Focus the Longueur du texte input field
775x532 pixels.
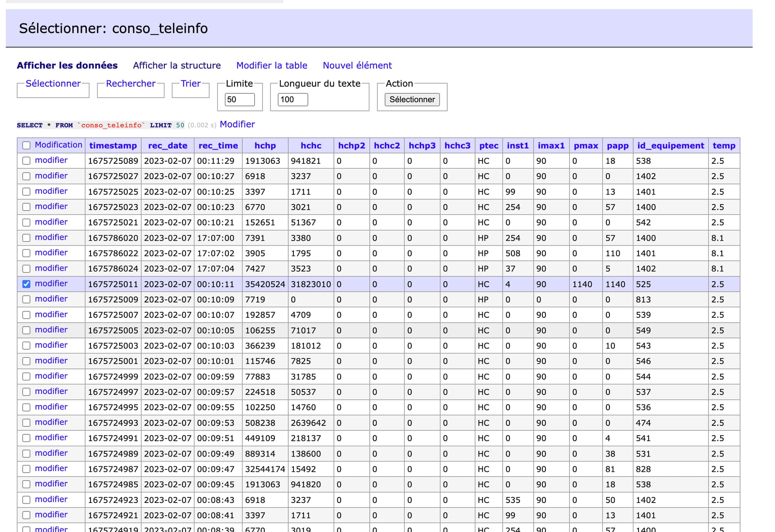pyautogui.click(x=293, y=100)
